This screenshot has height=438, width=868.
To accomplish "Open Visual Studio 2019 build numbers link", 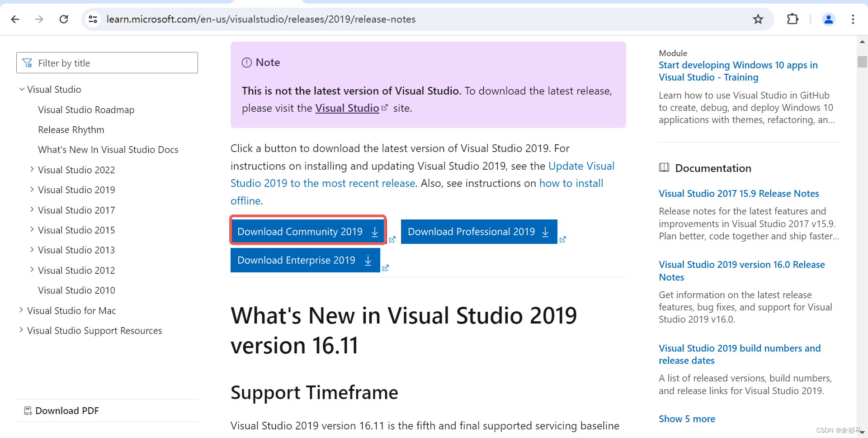I will [740, 354].
